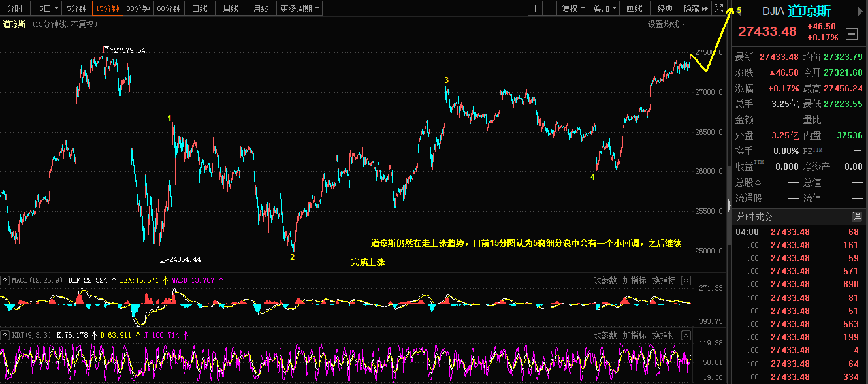Switch to the 30分钟 period tab
Screen dimensions: 868x384
pyautogui.click(x=138, y=8)
